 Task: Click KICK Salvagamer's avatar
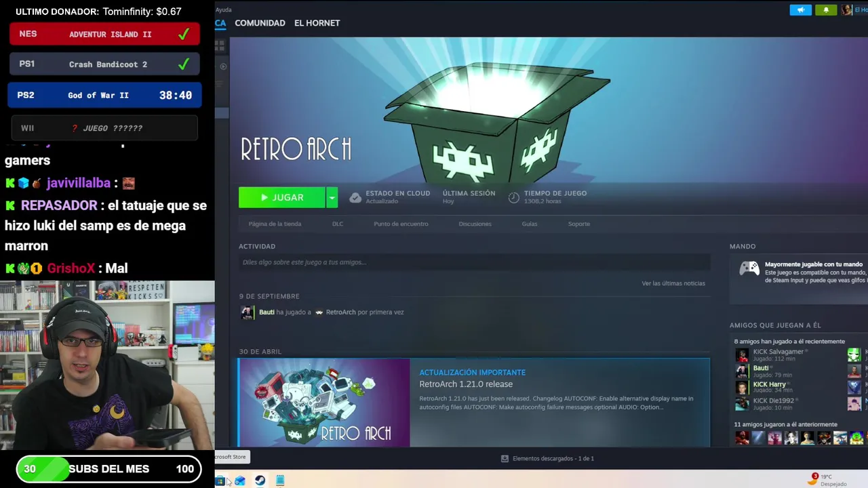coord(742,354)
